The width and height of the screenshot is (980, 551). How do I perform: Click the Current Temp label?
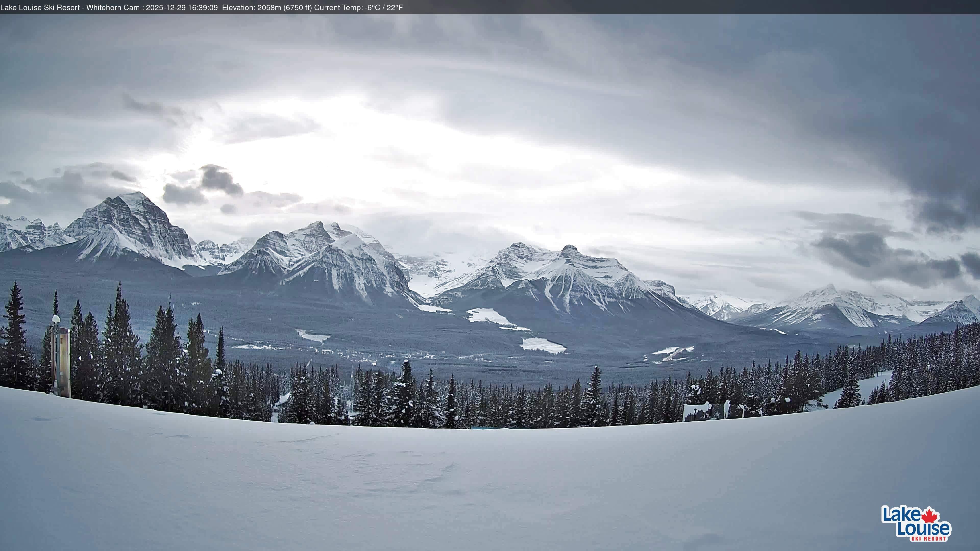[339, 6]
